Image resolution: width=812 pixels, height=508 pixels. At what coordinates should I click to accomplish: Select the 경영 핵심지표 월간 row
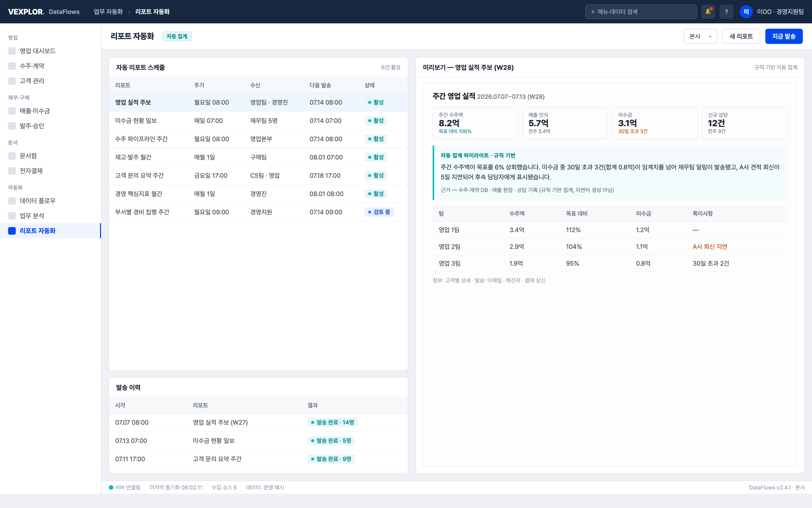pos(258,194)
